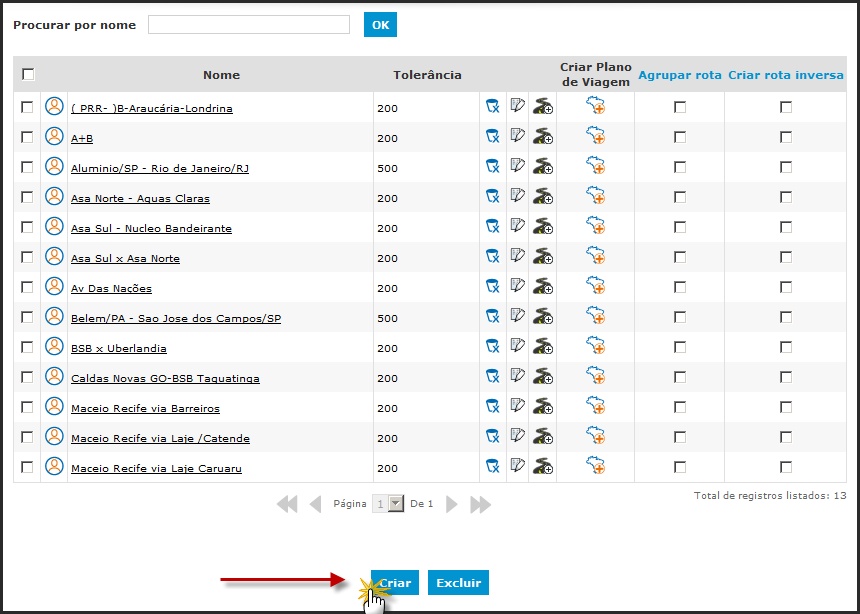Screen dimensions: 860x614
Task: Click the Criar button
Action: [x=395, y=583]
